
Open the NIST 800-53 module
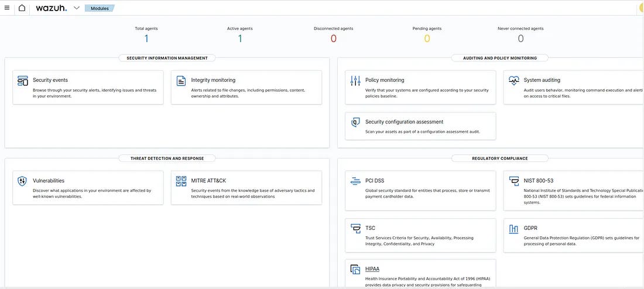pos(574,191)
